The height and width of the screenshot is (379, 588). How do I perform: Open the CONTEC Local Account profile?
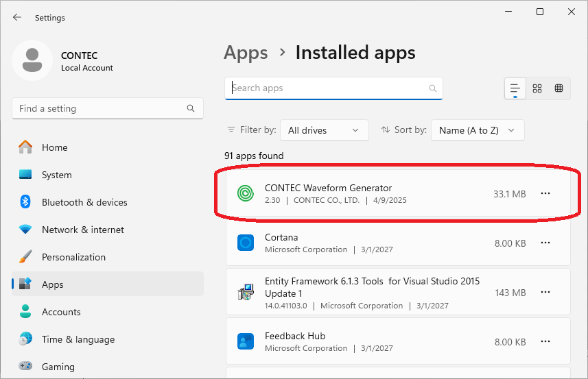click(x=63, y=61)
